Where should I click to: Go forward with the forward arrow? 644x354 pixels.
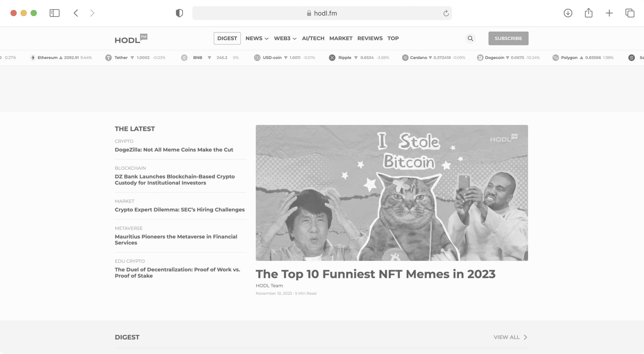pos(92,13)
